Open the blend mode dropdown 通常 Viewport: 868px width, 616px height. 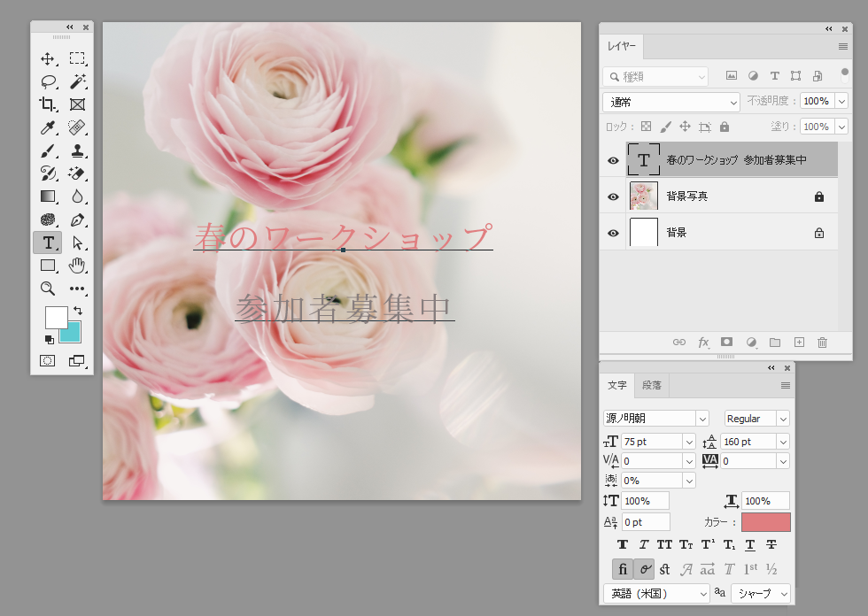(x=670, y=102)
